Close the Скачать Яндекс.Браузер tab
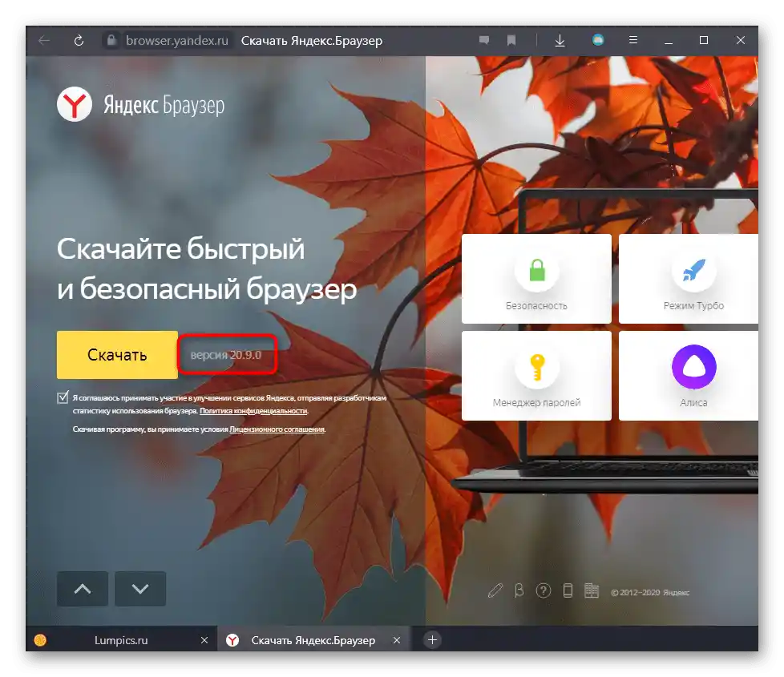 397,640
